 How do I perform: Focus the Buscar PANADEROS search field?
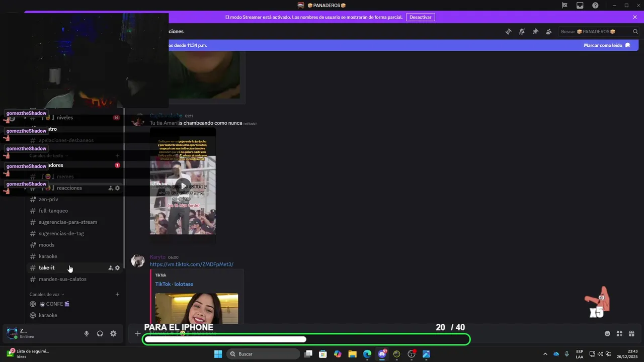point(599,31)
